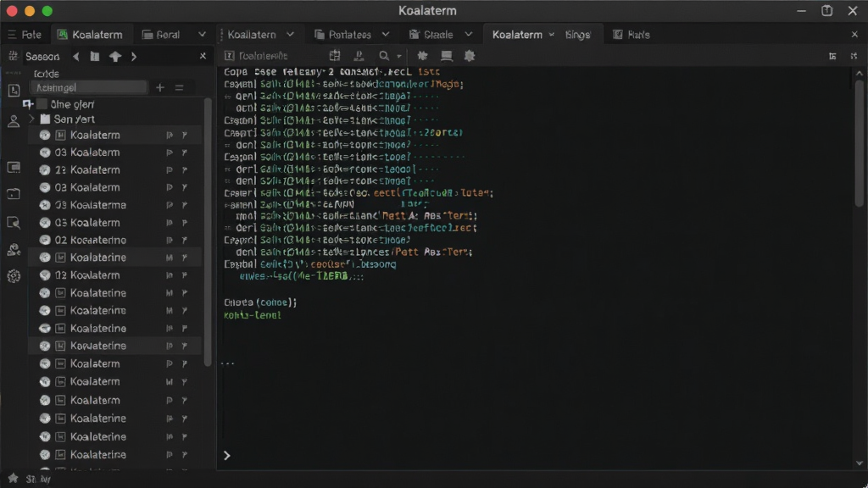Image resolution: width=868 pixels, height=488 pixels.
Task: Select the 12 Koalaterm session row
Action: click(115, 275)
